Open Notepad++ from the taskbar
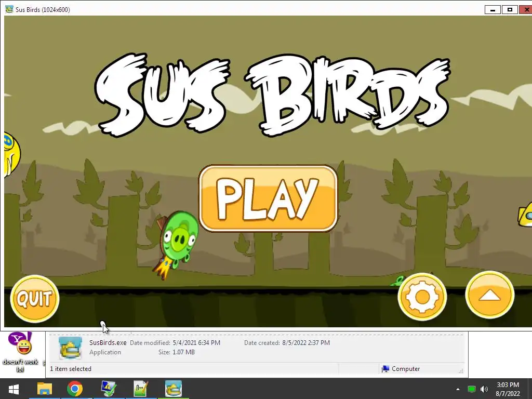532x399 pixels. tap(140, 389)
